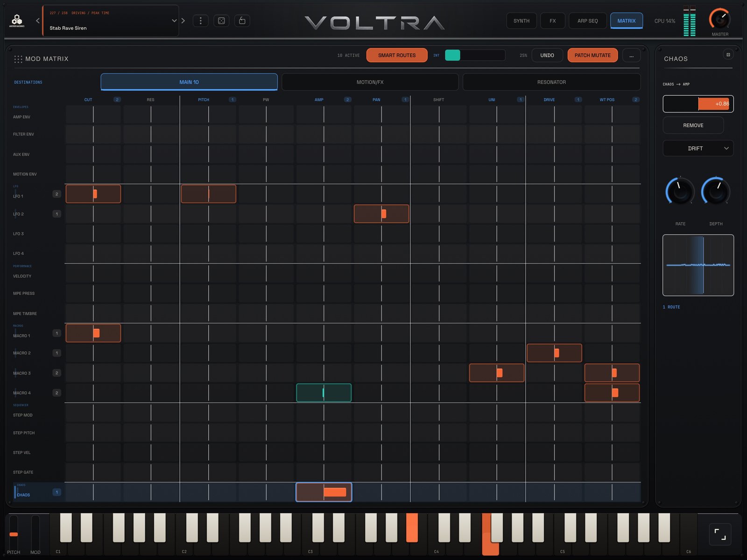Screen dimensions: 747x560
Task: Open the DRIFT chaos mode dropdown
Action: 698,148
